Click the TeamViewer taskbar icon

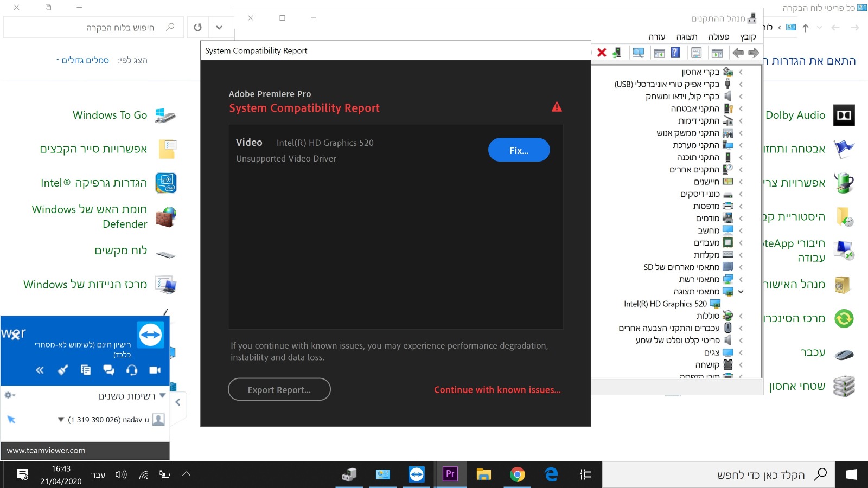(417, 474)
